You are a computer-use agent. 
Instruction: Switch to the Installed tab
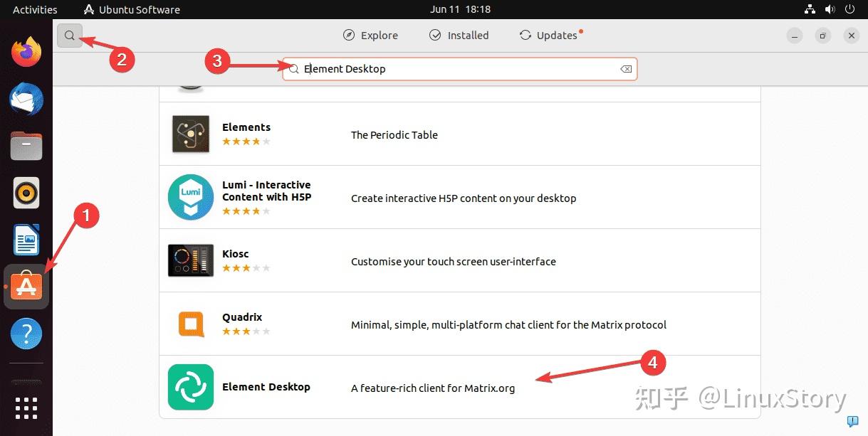pos(459,36)
